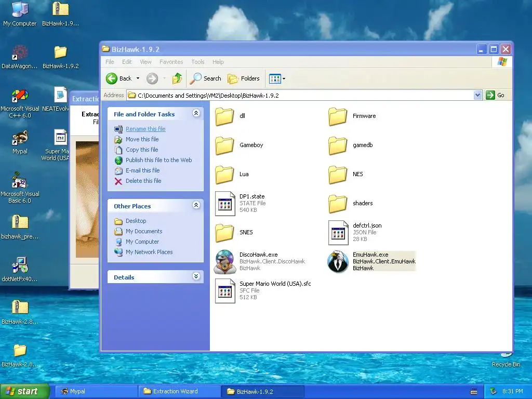Select the DiscoHawk.exe icon
Screen dimensions: 532x399
(x=224, y=262)
